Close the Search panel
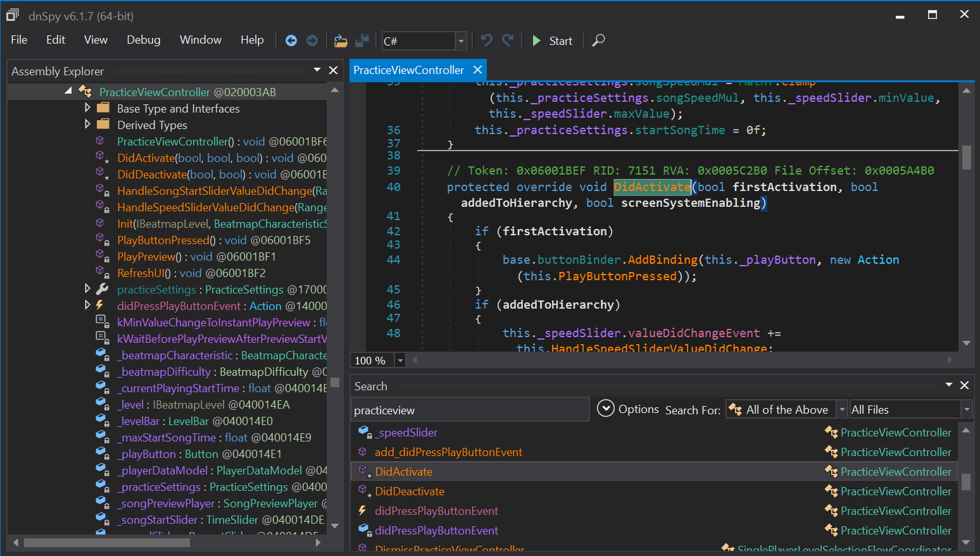 pyautogui.click(x=964, y=385)
